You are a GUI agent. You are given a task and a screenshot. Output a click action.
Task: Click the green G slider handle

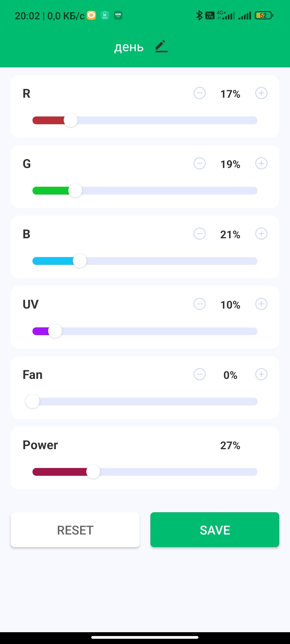pyautogui.click(x=75, y=191)
